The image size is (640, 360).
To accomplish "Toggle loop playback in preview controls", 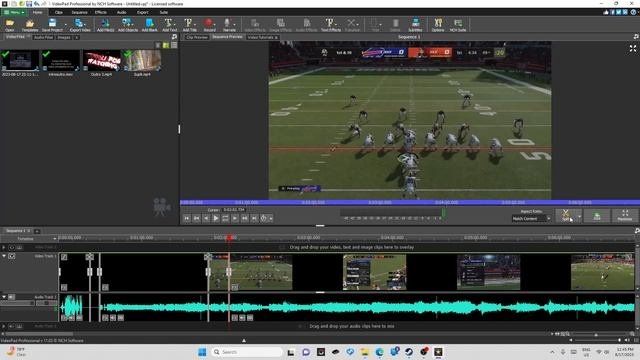I will point(225,218).
